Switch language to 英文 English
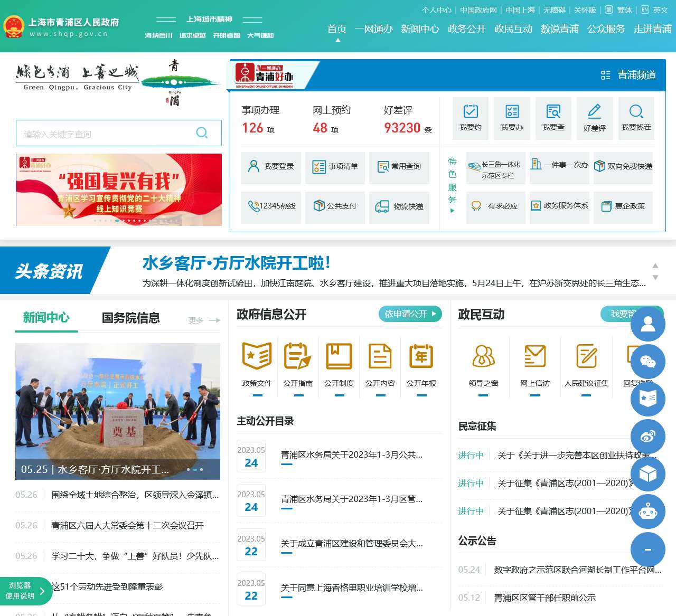The width and height of the screenshot is (676, 616). (x=660, y=10)
